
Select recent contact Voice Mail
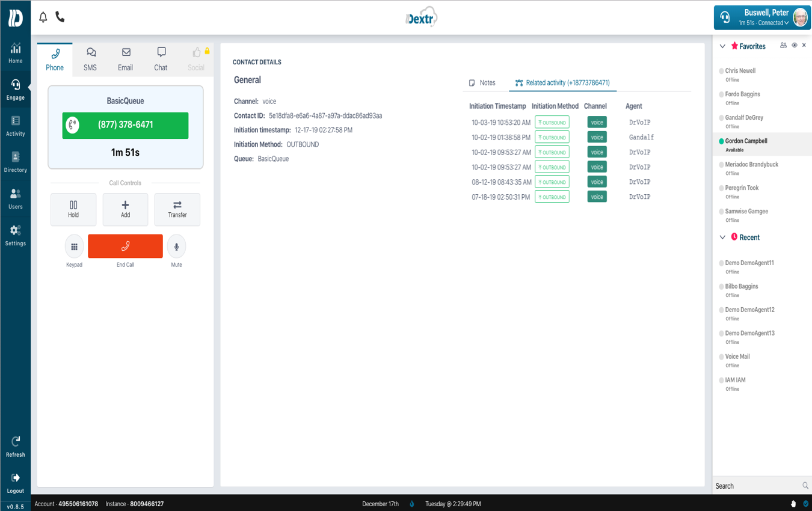click(762, 361)
